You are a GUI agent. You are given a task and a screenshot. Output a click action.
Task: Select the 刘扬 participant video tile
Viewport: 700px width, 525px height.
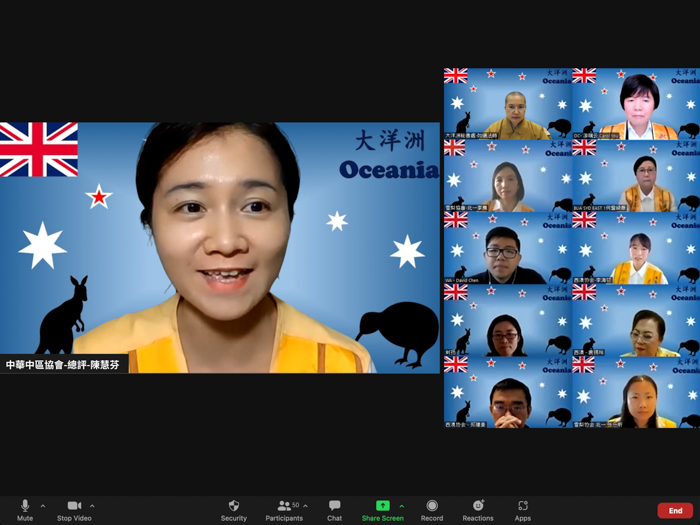(508, 321)
